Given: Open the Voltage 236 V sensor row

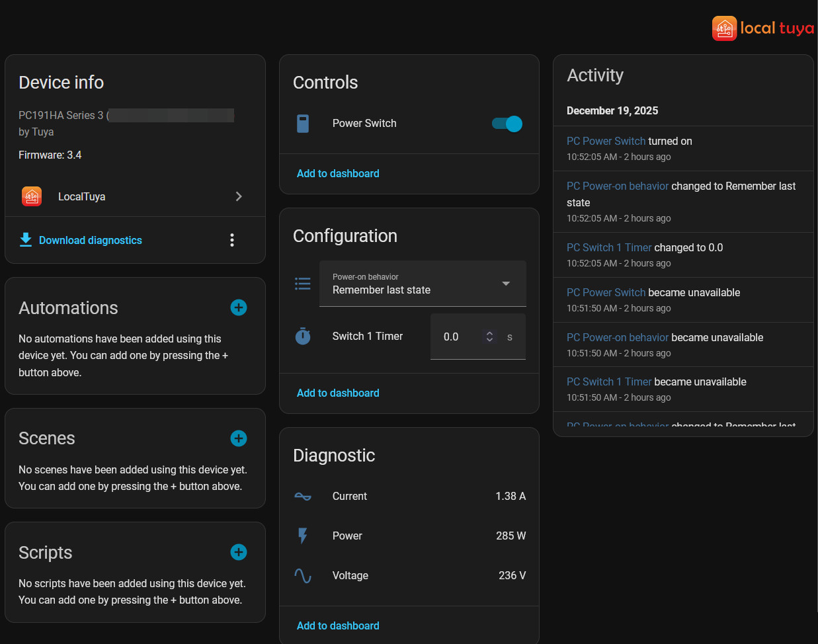Looking at the screenshot, I should point(409,576).
